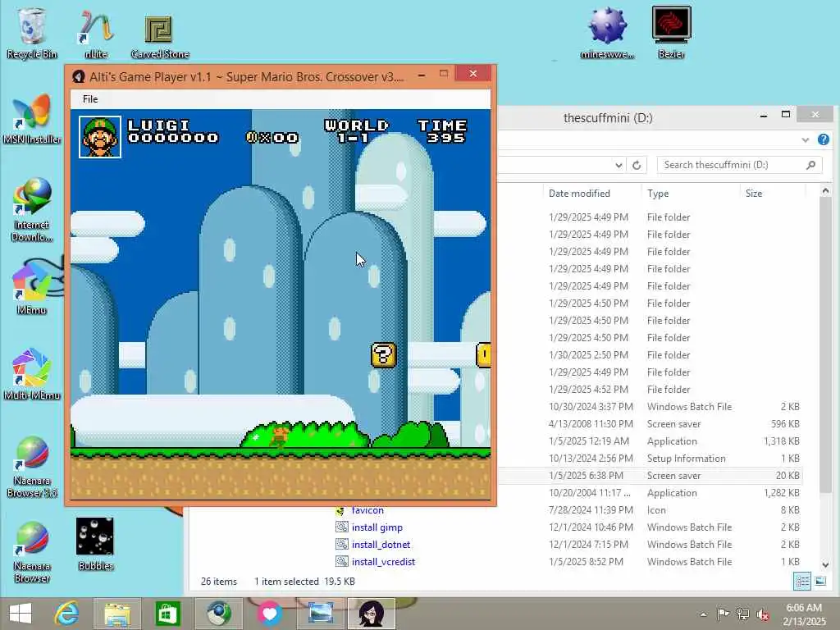The image size is (840, 630).
Task: Select the 1,282 KB Application row
Action: pyautogui.click(x=650, y=492)
